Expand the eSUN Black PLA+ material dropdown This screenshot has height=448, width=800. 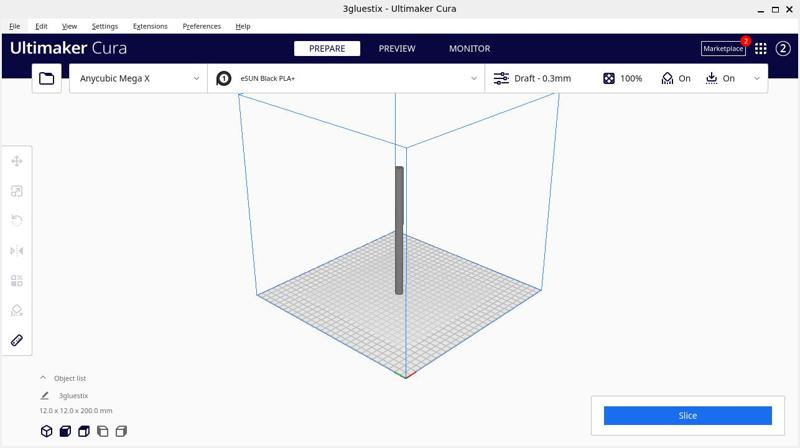[x=346, y=78]
